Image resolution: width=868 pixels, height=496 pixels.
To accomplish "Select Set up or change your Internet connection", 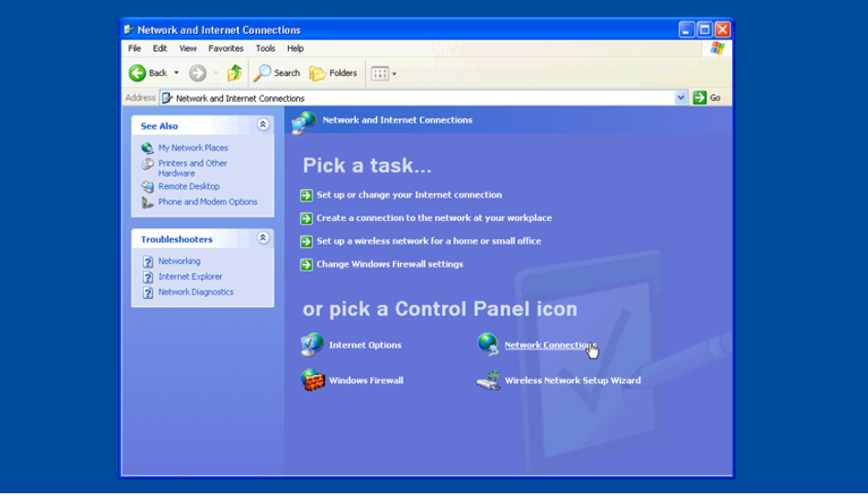I will [x=409, y=194].
